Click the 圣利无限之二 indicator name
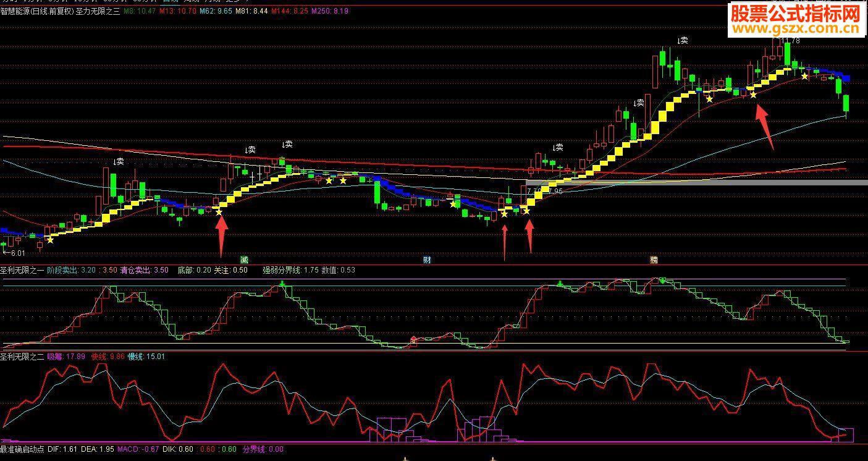This screenshot has height=461, width=868. 22,356
